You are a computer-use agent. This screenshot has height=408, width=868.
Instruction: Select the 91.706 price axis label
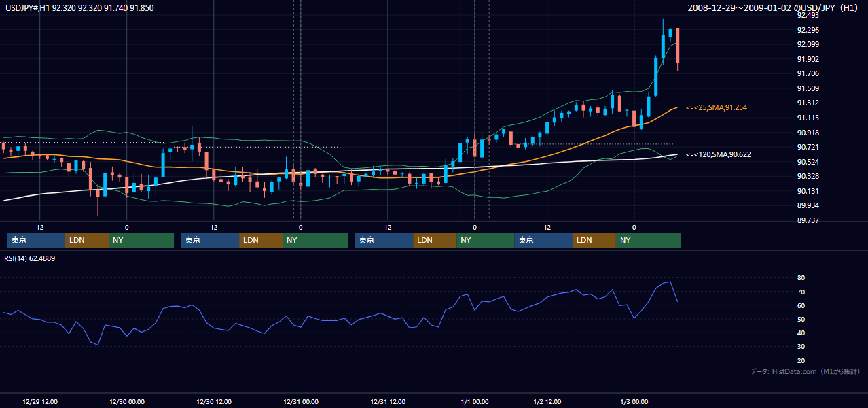(x=808, y=73)
